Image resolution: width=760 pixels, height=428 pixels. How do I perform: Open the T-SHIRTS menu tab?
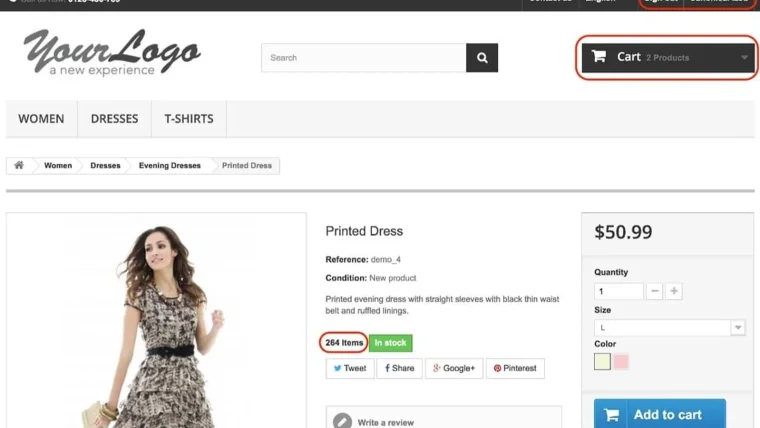pyautogui.click(x=189, y=119)
